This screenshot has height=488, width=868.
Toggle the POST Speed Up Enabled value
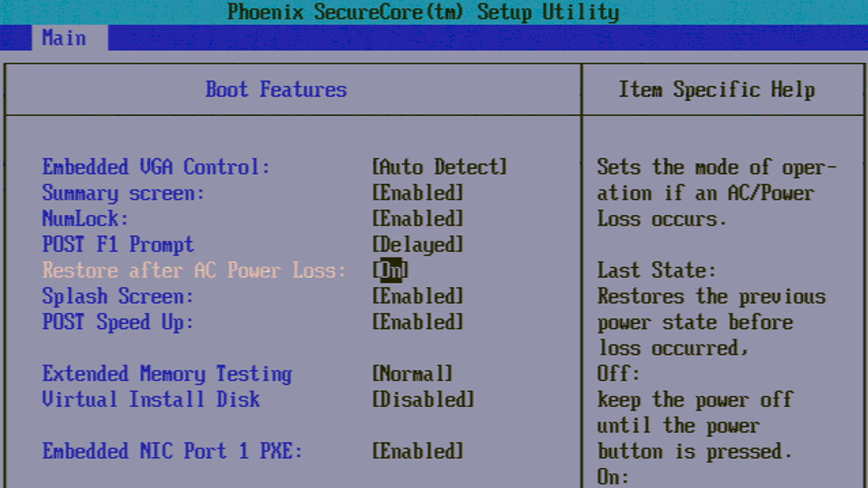pyautogui.click(x=417, y=322)
